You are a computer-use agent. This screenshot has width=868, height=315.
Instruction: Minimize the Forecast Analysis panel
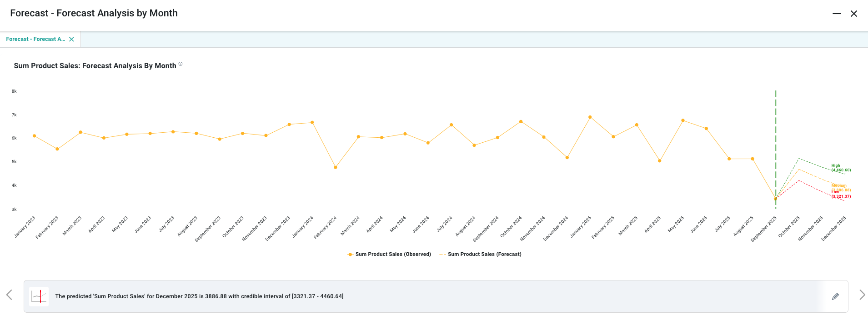(x=837, y=14)
